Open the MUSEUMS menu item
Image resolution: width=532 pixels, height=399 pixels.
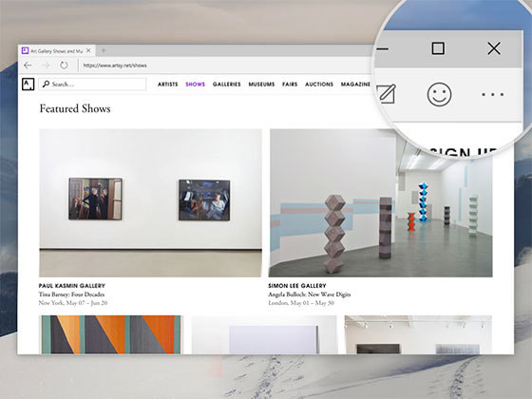261,85
